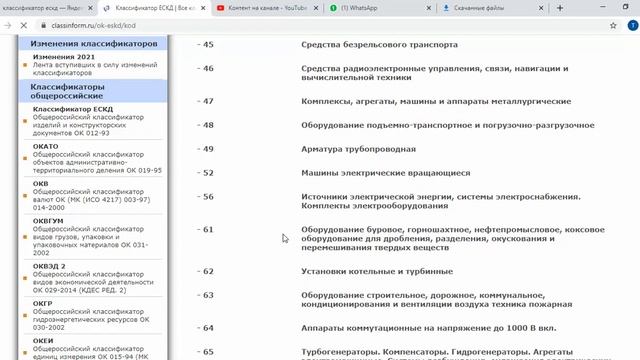640x360 pixels.
Task: Open code 46 Средства радиоэлектронные
Action: (x=435, y=73)
